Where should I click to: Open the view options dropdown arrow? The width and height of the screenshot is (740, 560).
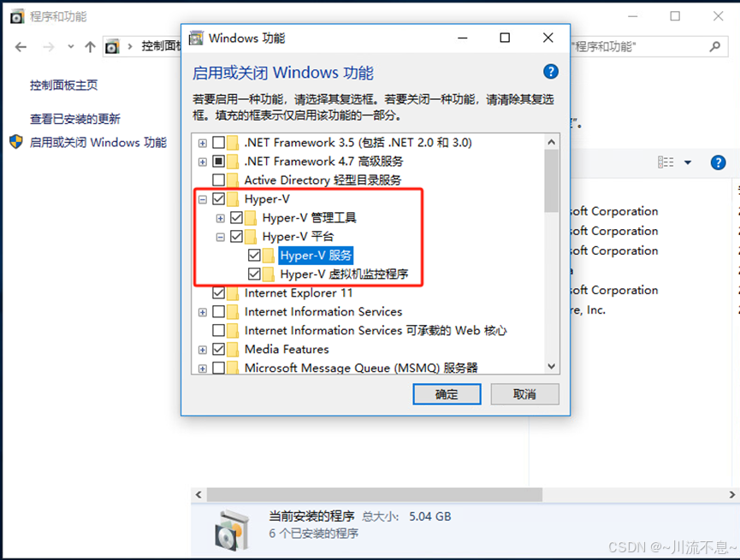688,162
